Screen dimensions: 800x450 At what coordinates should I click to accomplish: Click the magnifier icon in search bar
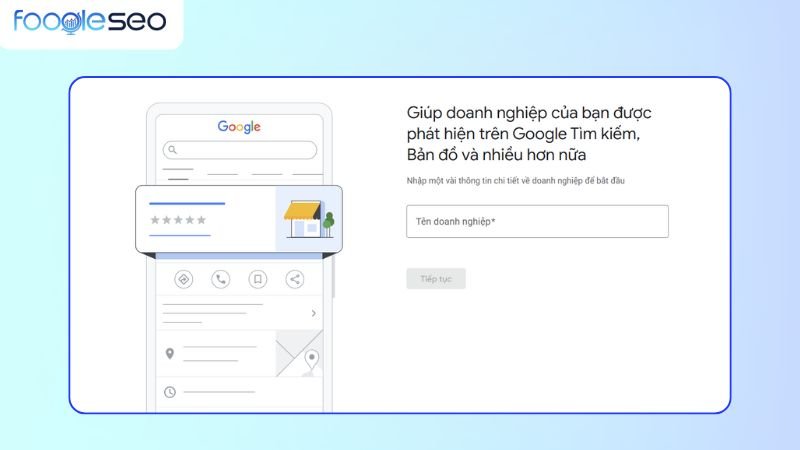point(172,150)
